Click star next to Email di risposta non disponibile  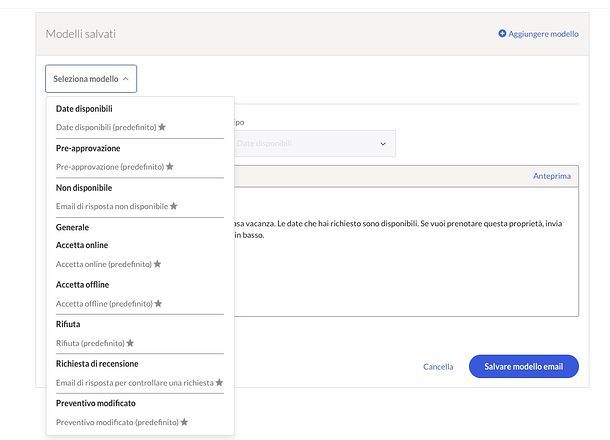click(174, 206)
